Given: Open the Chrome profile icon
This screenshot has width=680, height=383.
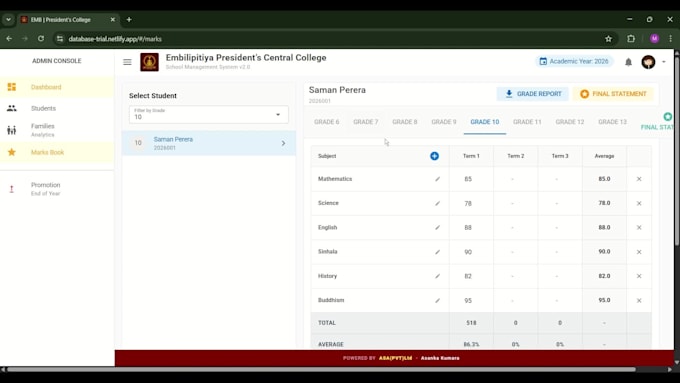Looking at the screenshot, I should [x=654, y=39].
